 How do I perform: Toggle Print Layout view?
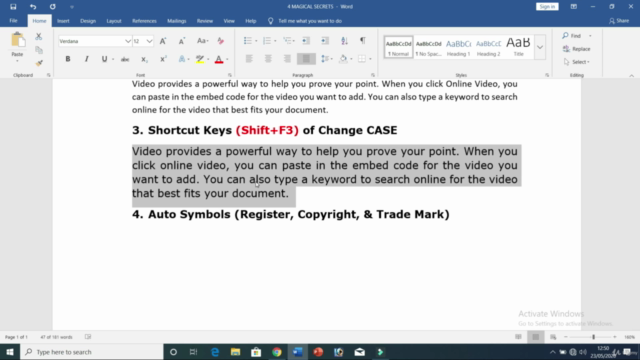(536, 337)
